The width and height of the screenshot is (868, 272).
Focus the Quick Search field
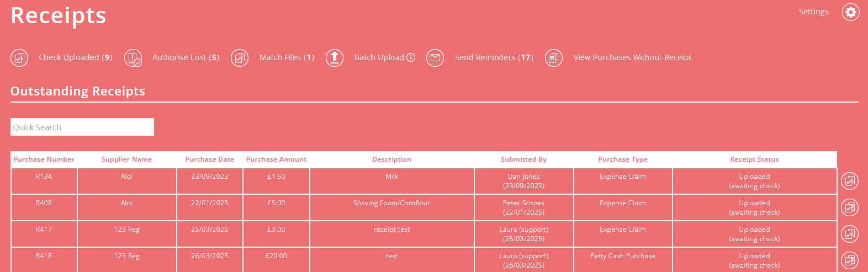[82, 127]
